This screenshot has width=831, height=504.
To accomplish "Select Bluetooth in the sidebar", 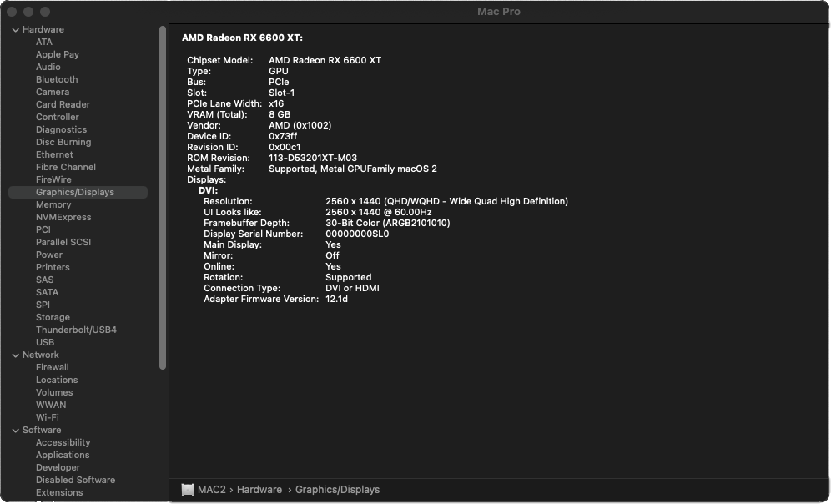I will [57, 79].
